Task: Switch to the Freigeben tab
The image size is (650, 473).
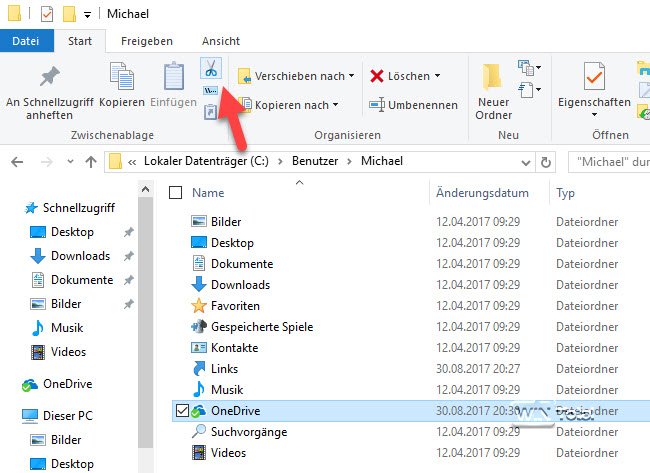Action: point(147,41)
